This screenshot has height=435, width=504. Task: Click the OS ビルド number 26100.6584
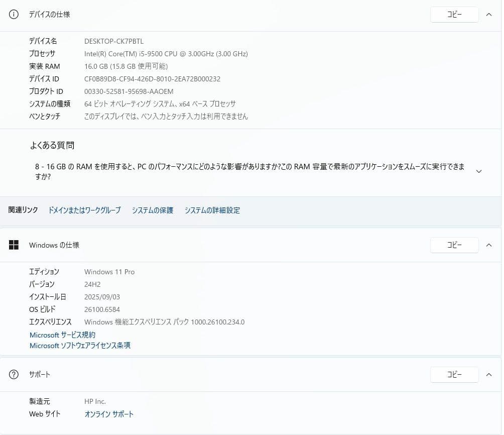coord(103,309)
